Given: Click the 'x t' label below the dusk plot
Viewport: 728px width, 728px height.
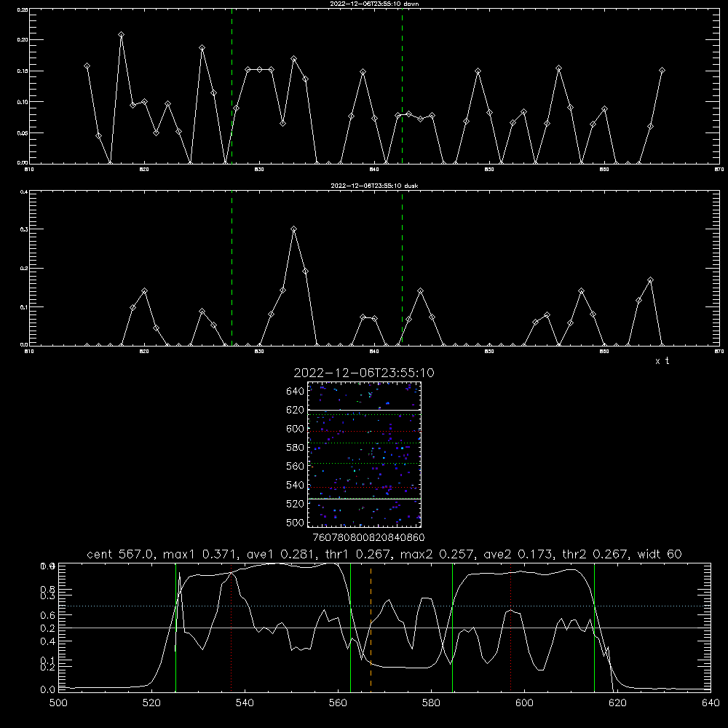Looking at the screenshot, I should 662,361.
